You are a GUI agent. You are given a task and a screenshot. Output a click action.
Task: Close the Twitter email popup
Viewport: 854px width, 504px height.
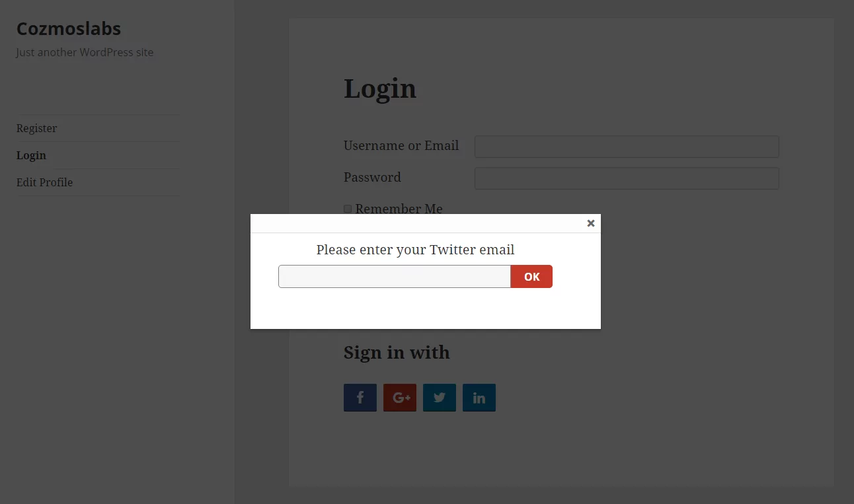[591, 223]
